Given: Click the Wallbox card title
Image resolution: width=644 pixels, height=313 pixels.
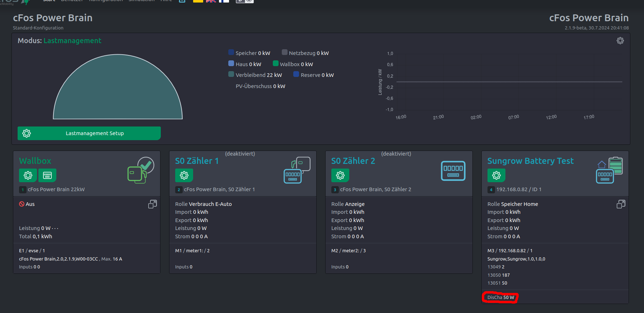Looking at the screenshot, I should 35,161.
